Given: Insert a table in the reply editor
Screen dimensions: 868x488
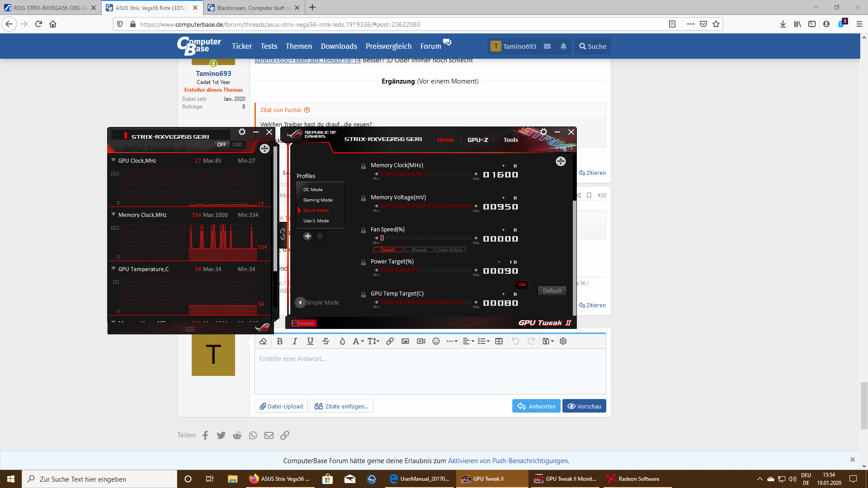Looking at the screenshot, I should 499,341.
